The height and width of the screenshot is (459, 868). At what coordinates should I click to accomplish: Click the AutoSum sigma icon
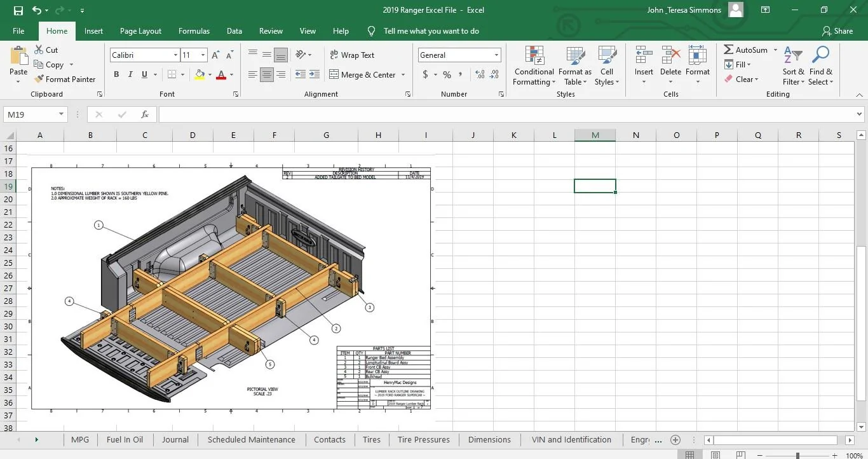point(729,50)
